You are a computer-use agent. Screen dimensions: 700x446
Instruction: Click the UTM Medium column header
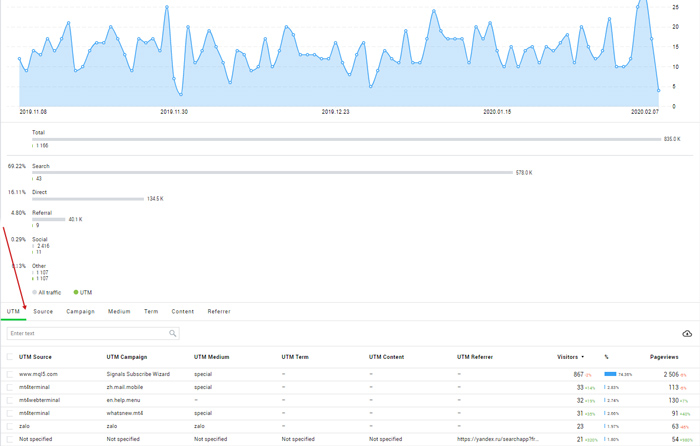(212, 357)
